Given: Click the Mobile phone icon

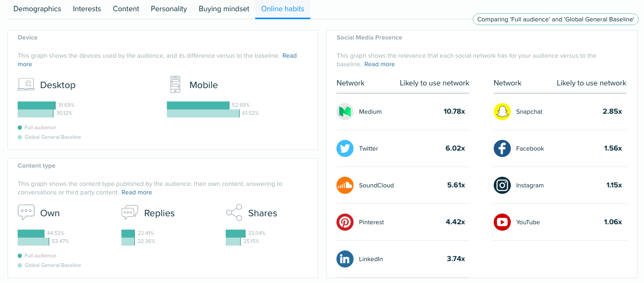Looking at the screenshot, I should [175, 84].
